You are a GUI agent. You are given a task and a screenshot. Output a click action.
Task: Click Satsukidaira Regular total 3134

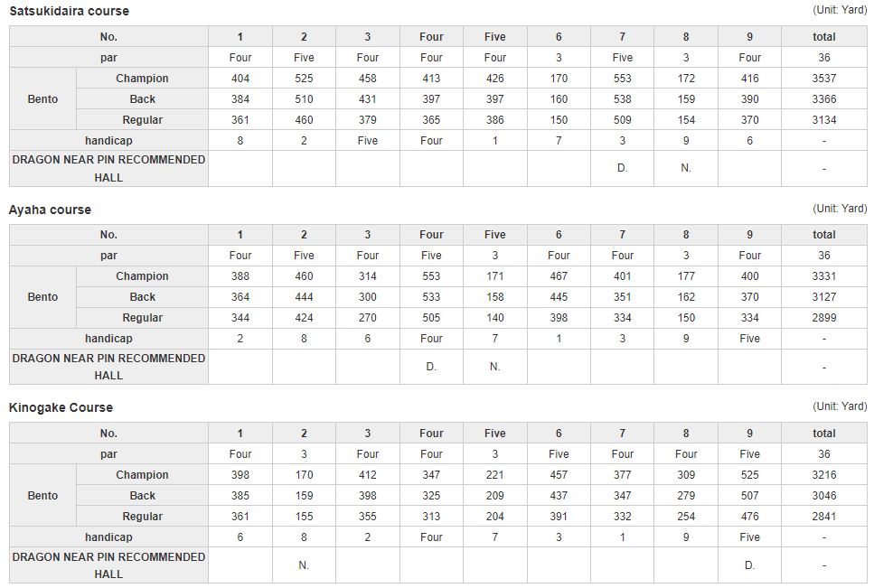click(823, 120)
